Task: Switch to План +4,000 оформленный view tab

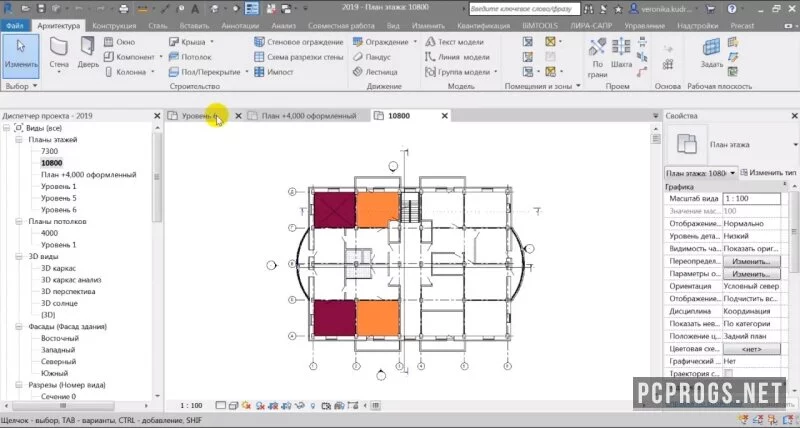Action: click(309, 116)
